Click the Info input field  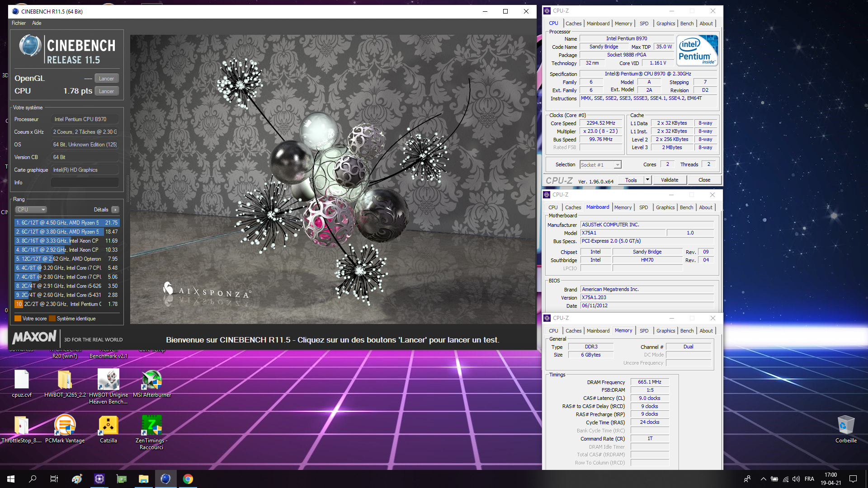pyautogui.click(x=85, y=183)
